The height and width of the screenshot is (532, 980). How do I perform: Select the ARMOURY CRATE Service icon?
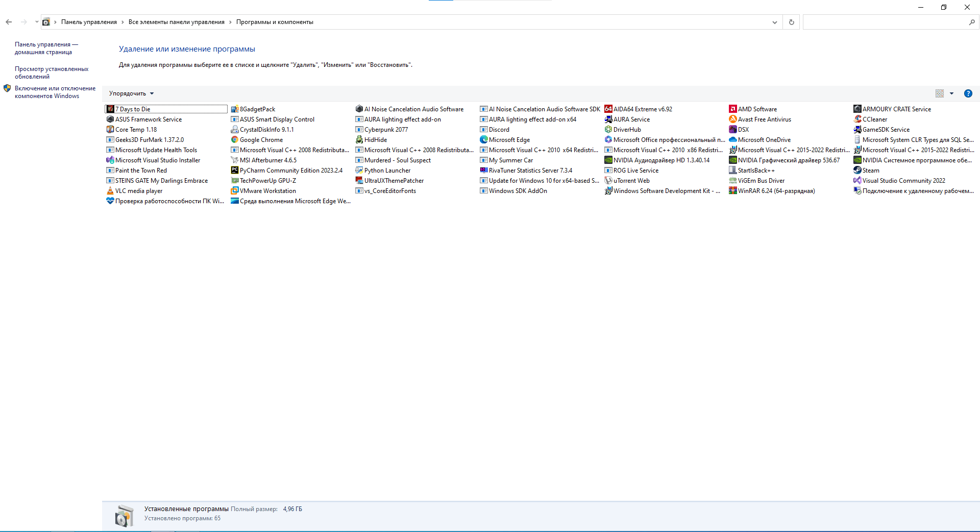(857, 109)
